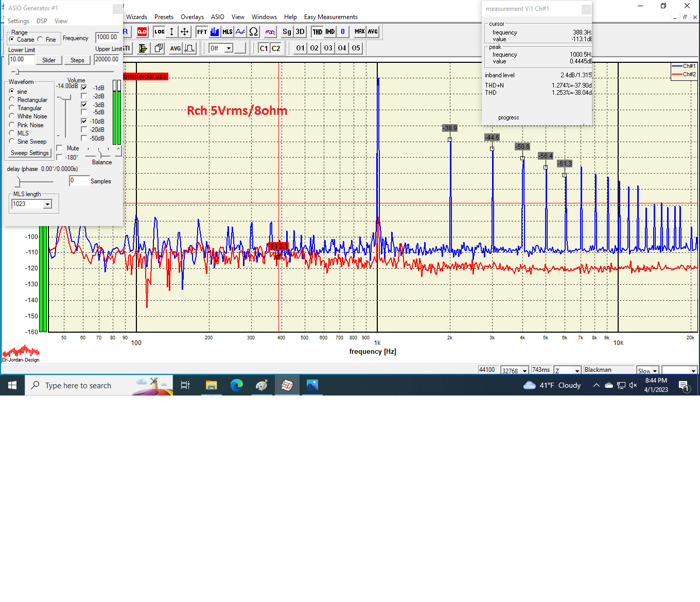Open the 32768 FFT size dropdown
This screenshot has height=602, width=700.
[x=524, y=370]
